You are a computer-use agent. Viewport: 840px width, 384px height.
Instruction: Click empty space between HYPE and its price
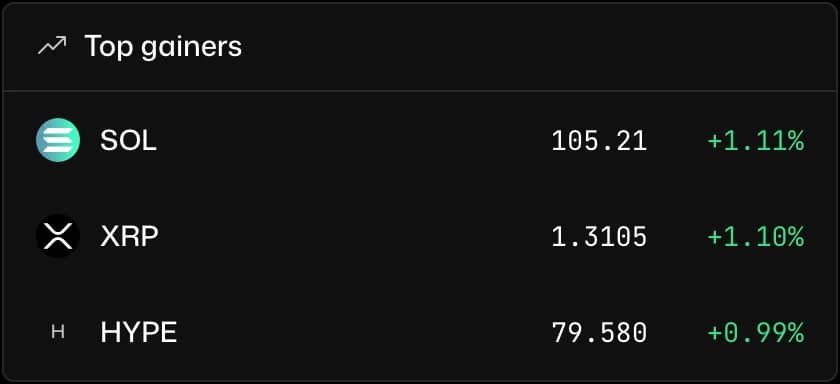click(x=364, y=333)
